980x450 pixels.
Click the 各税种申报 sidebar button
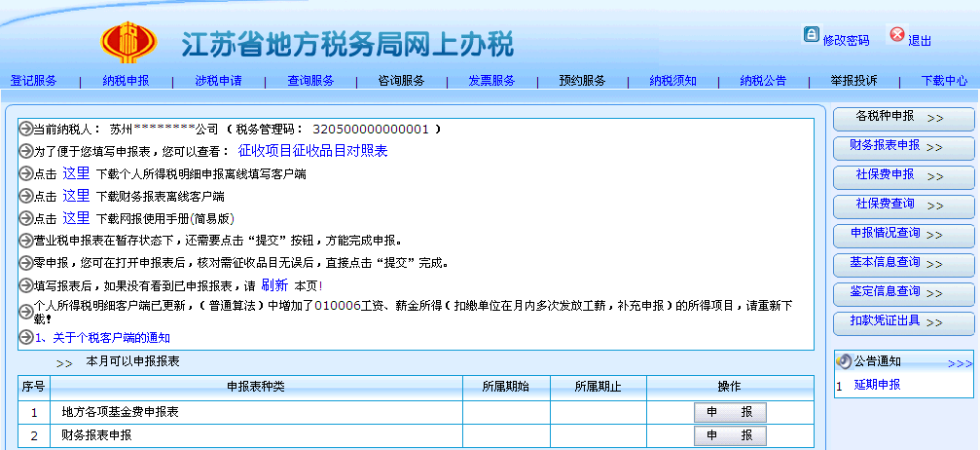[904, 118]
